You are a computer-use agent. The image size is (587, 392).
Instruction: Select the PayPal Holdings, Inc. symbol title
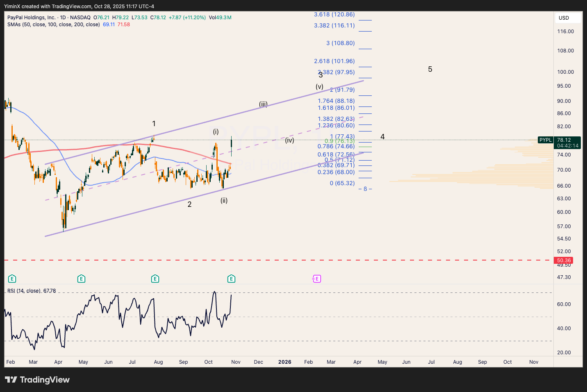pyautogui.click(x=32, y=18)
